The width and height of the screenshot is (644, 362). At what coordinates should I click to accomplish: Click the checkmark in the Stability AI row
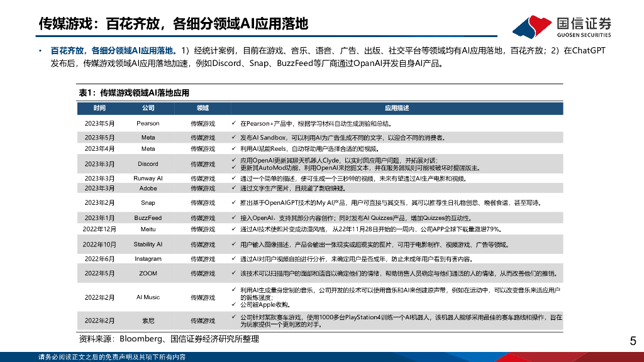233,244
